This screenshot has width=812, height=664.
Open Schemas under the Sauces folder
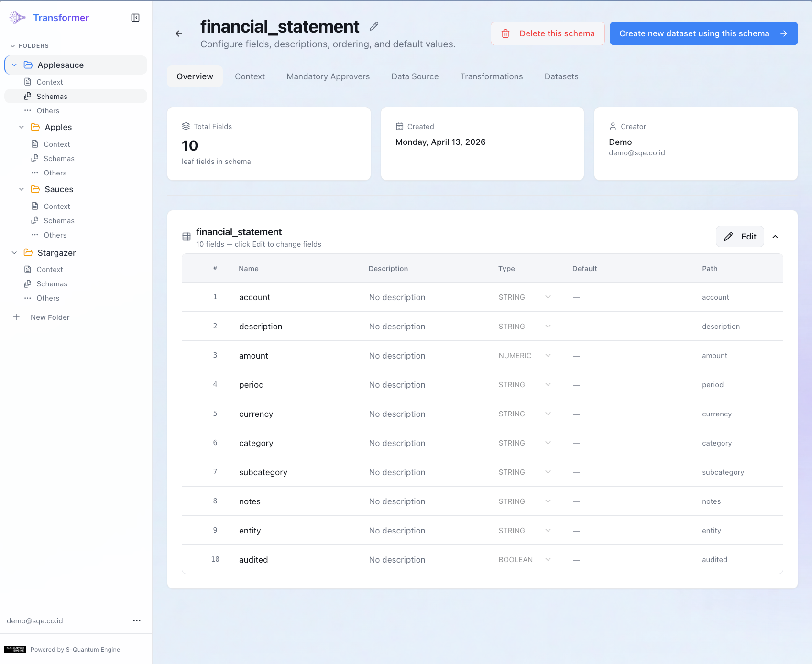pyautogui.click(x=59, y=221)
